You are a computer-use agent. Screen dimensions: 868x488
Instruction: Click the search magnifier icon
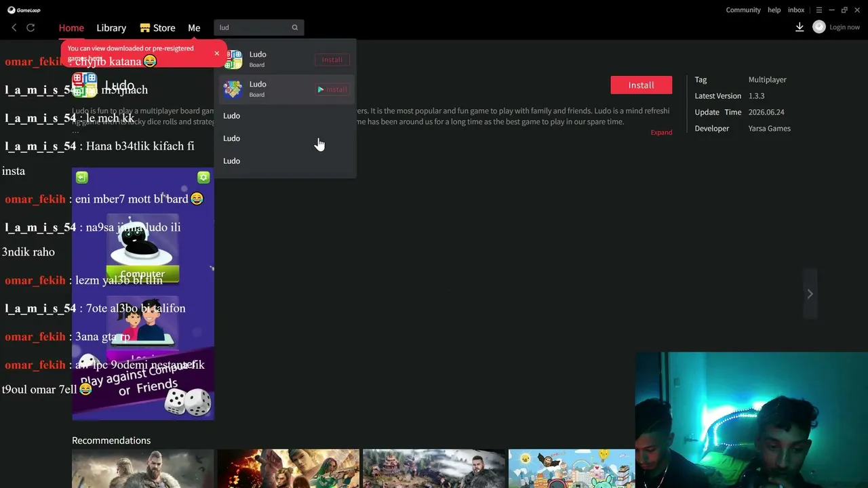tap(295, 28)
